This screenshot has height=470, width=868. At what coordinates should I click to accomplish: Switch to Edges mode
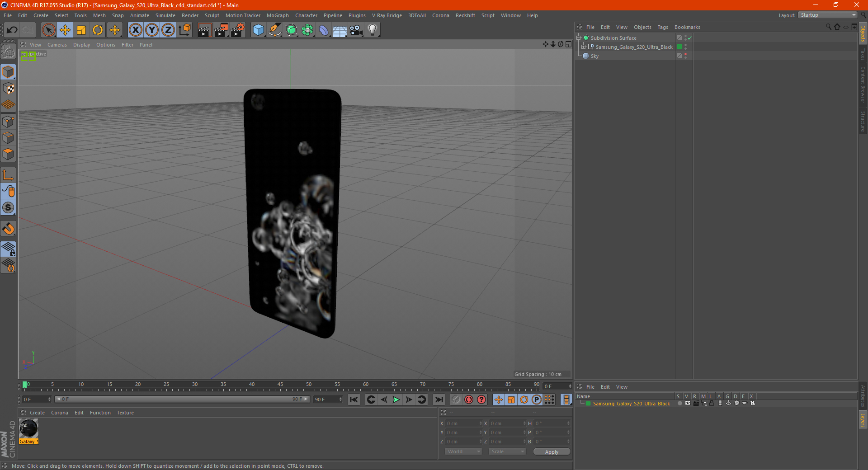click(x=8, y=138)
